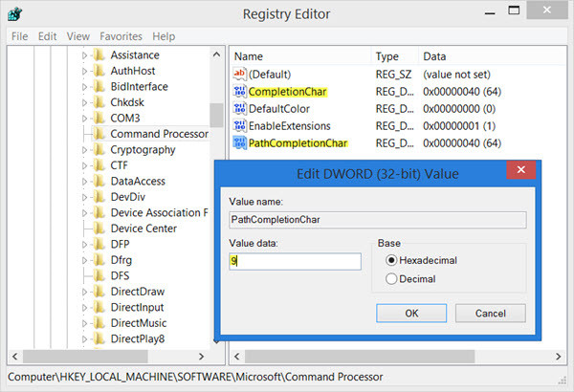Viewport: 574px width, 392px height.
Task: Click the PathCompletionChar DWORD icon
Action: point(239,142)
